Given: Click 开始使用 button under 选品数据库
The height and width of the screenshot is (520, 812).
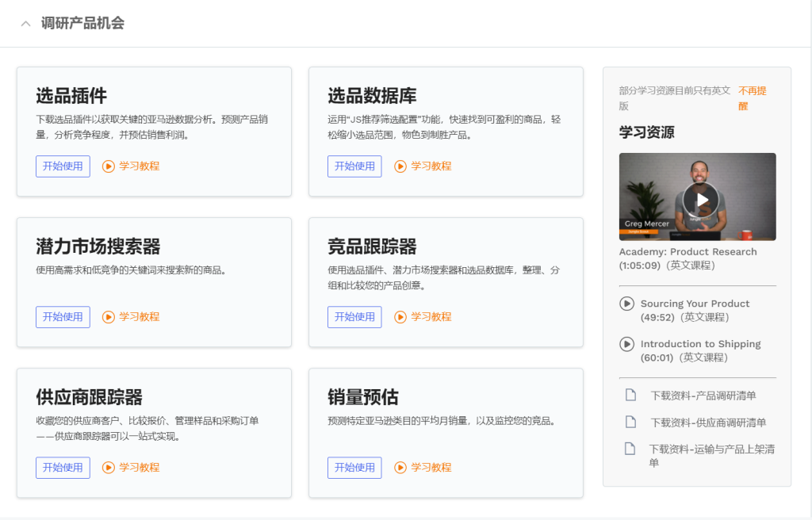Looking at the screenshot, I should pyautogui.click(x=354, y=166).
